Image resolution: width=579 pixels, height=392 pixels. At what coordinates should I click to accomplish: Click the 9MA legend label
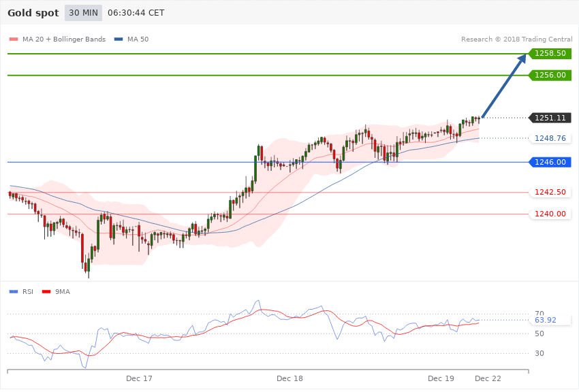click(63, 292)
